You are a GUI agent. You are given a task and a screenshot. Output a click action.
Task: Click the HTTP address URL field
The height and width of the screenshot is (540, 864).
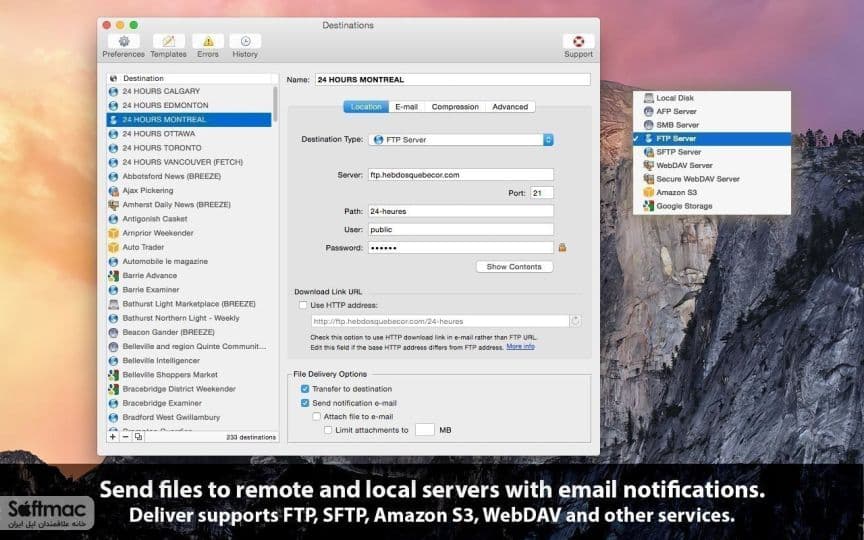click(x=440, y=321)
